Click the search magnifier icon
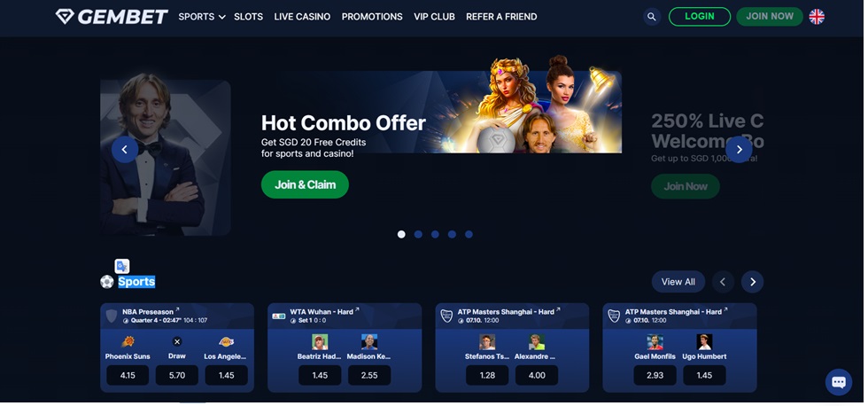 tap(652, 17)
